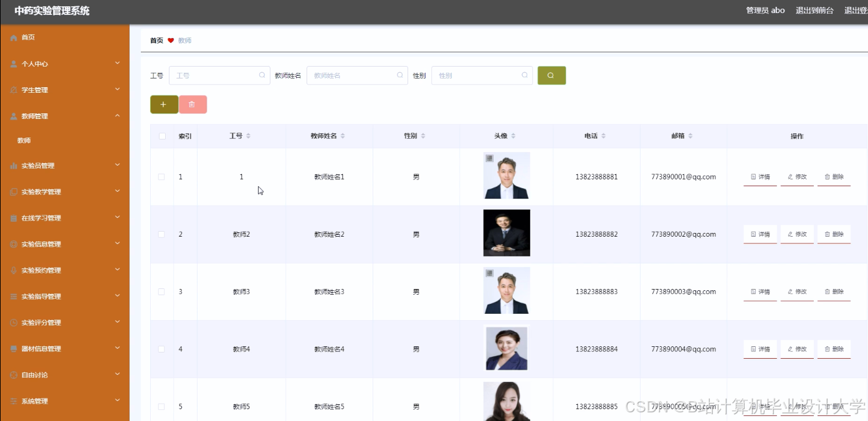Viewport: 868px width, 421px height.
Task: Click the icon beside 实验预约管理
Action: tap(14, 271)
